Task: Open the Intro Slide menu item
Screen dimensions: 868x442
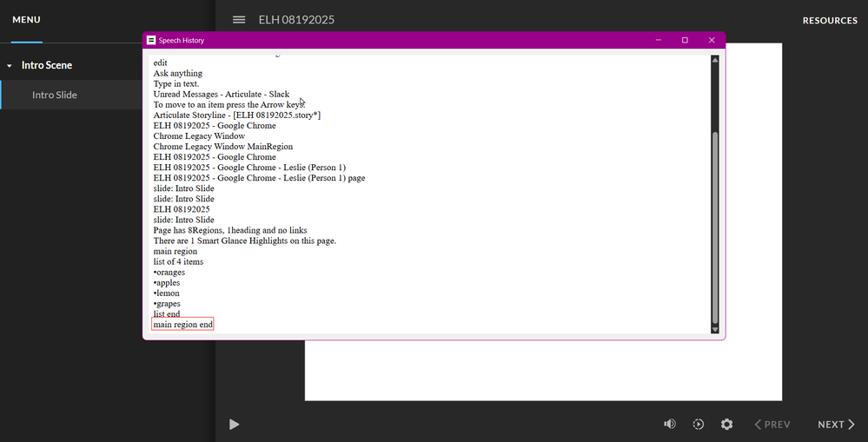Action: (54, 96)
